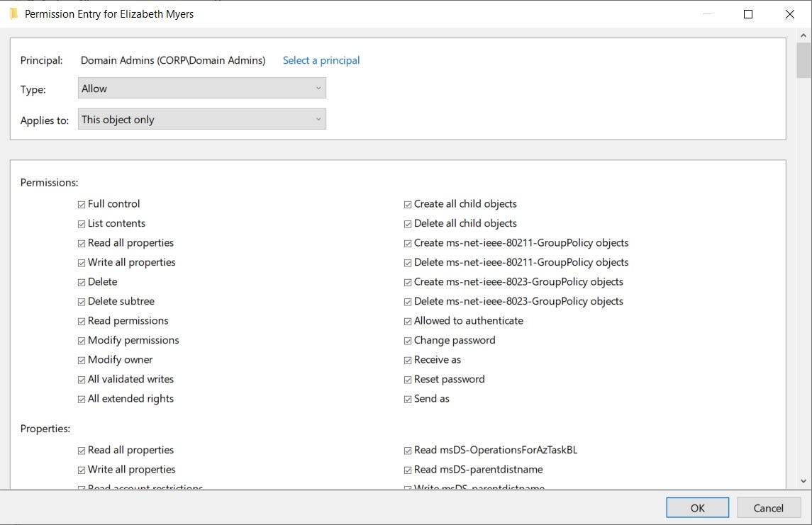The image size is (812, 525).
Task: Uncheck Read msDS-parentdistname property
Action: [408, 470]
